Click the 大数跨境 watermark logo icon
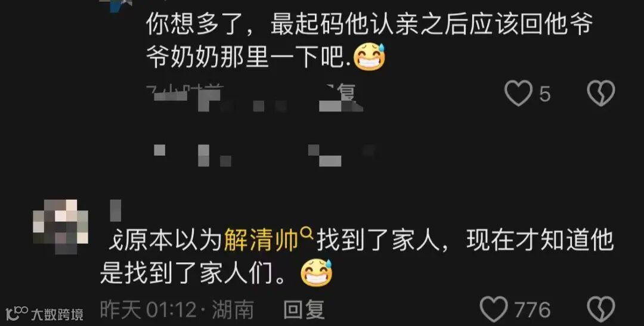Screen dimensions: 644x326 [17, 313]
